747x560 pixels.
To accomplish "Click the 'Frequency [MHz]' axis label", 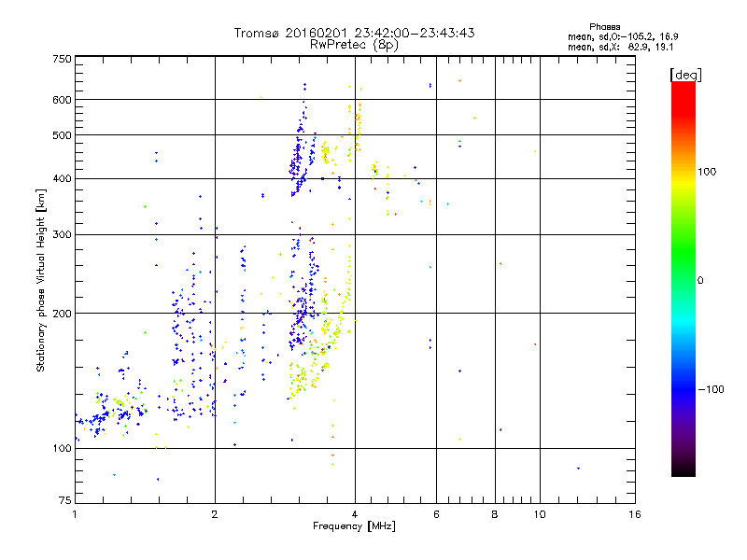I will [x=354, y=526].
